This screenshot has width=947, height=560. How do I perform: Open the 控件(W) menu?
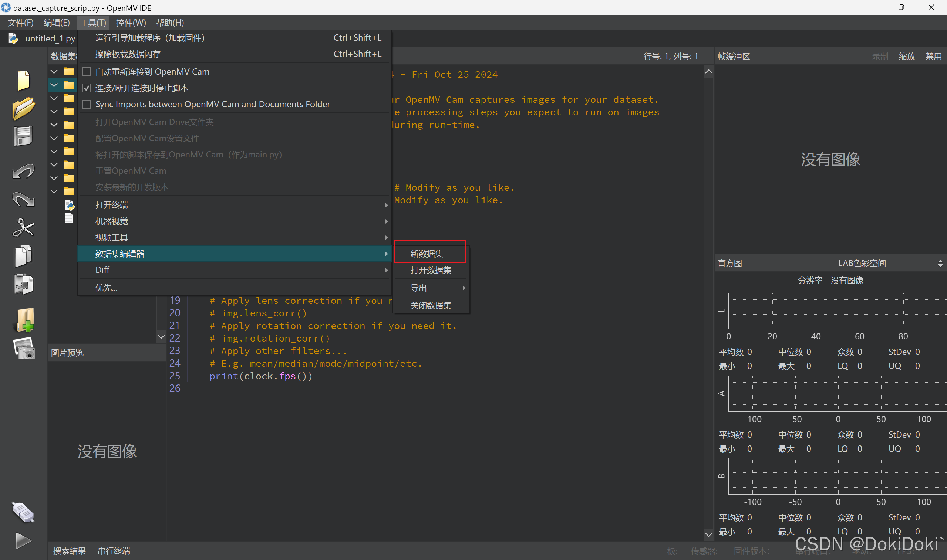click(131, 23)
